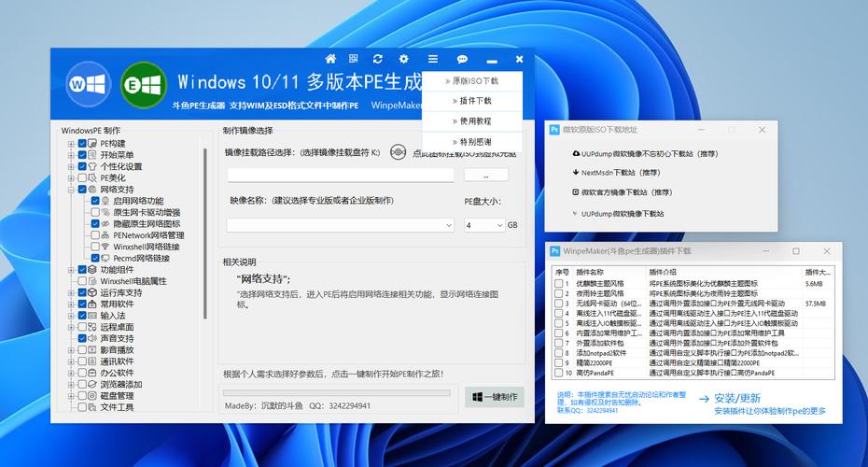Click the 声音支持 speaker icon
Viewport: 868px width, 467px height.
[91, 338]
